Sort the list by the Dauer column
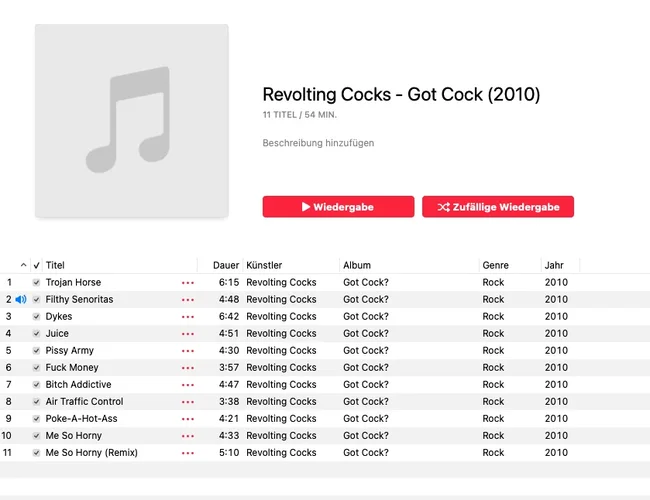The height and width of the screenshot is (500, 650). click(226, 265)
